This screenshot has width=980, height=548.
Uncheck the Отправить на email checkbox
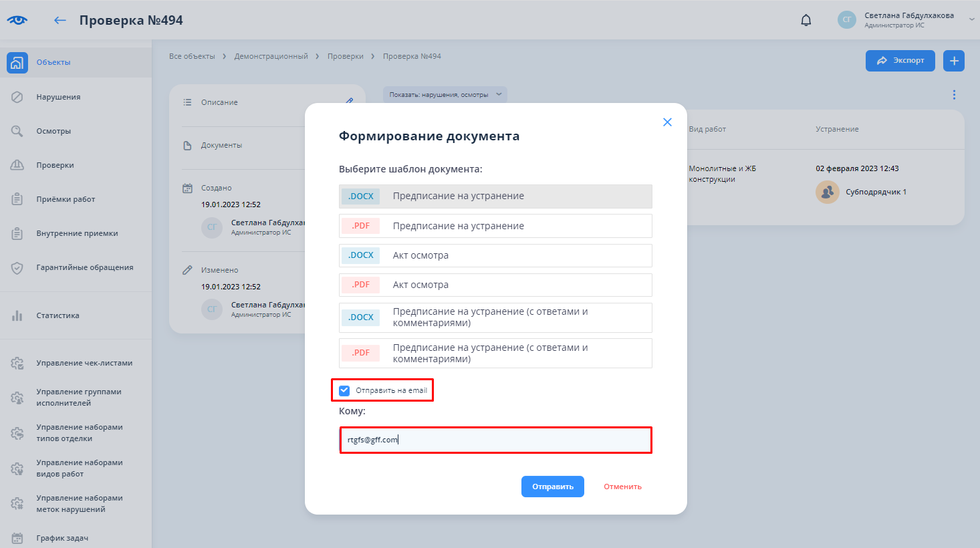pyautogui.click(x=344, y=390)
